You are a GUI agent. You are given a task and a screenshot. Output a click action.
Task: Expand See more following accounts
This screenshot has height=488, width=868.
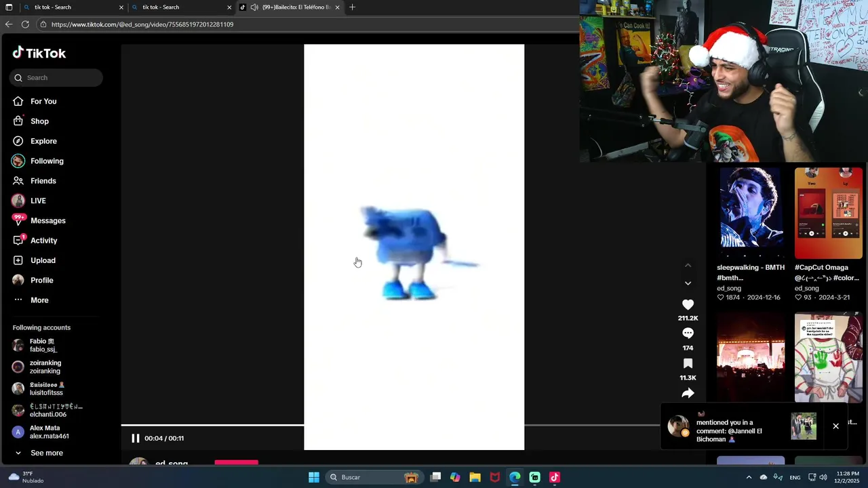tap(46, 453)
